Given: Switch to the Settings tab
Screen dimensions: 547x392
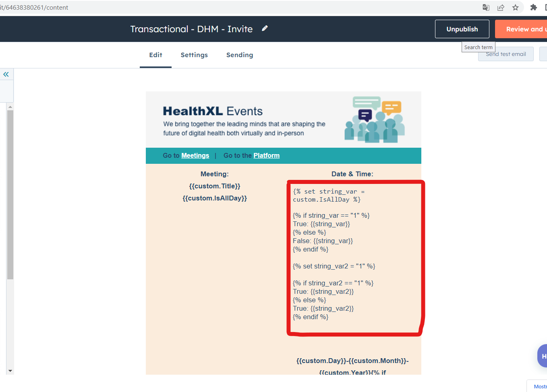Looking at the screenshot, I should coord(194,55).
